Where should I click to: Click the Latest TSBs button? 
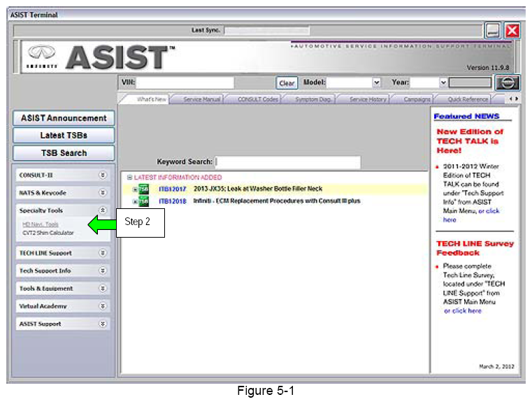pyautogui.click(x=64, y=136)
